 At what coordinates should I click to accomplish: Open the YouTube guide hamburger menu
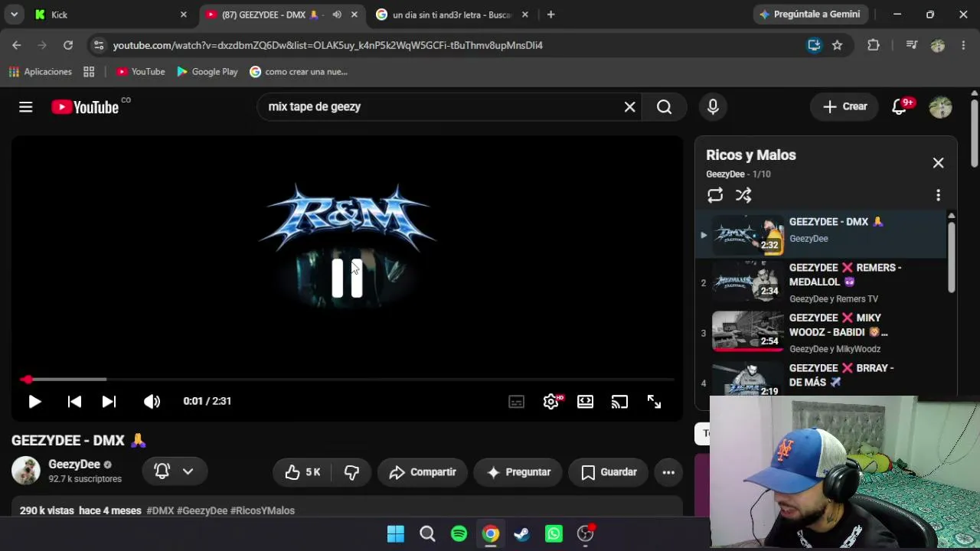26,107
